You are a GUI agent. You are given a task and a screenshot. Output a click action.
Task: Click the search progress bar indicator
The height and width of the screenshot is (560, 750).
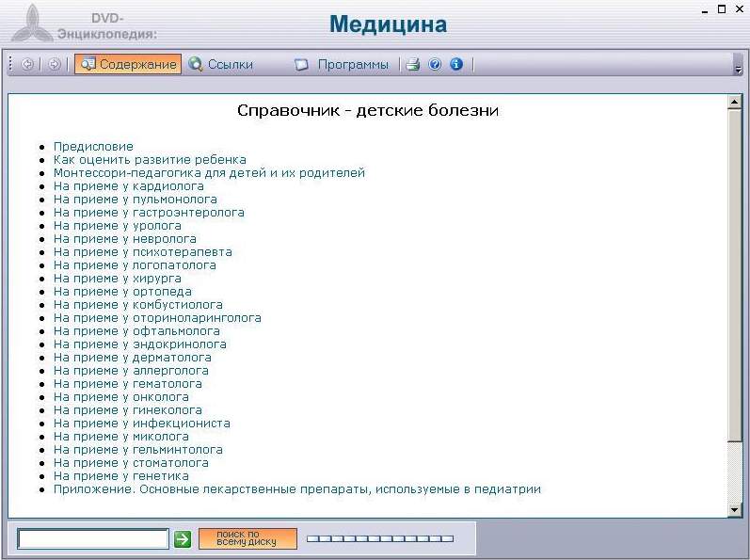380,539
